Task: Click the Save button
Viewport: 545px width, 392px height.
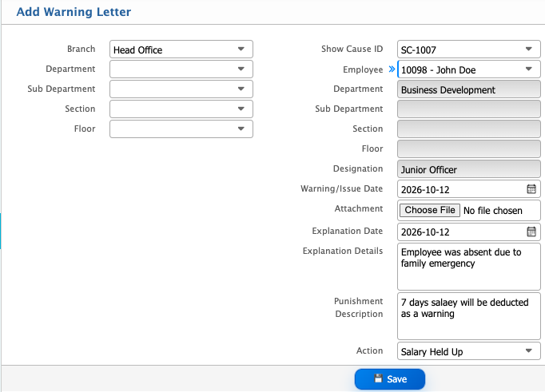Action: pos(390,378)
